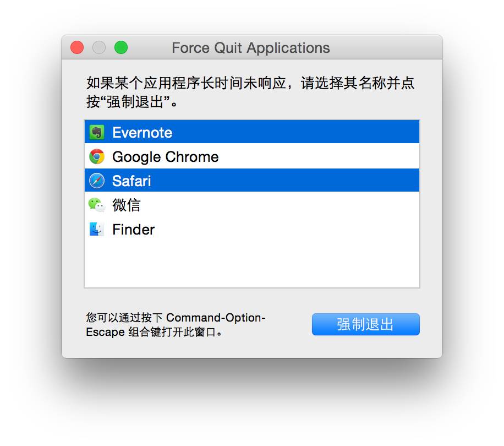Click the green WeChat icon

[x=97, y=205]
